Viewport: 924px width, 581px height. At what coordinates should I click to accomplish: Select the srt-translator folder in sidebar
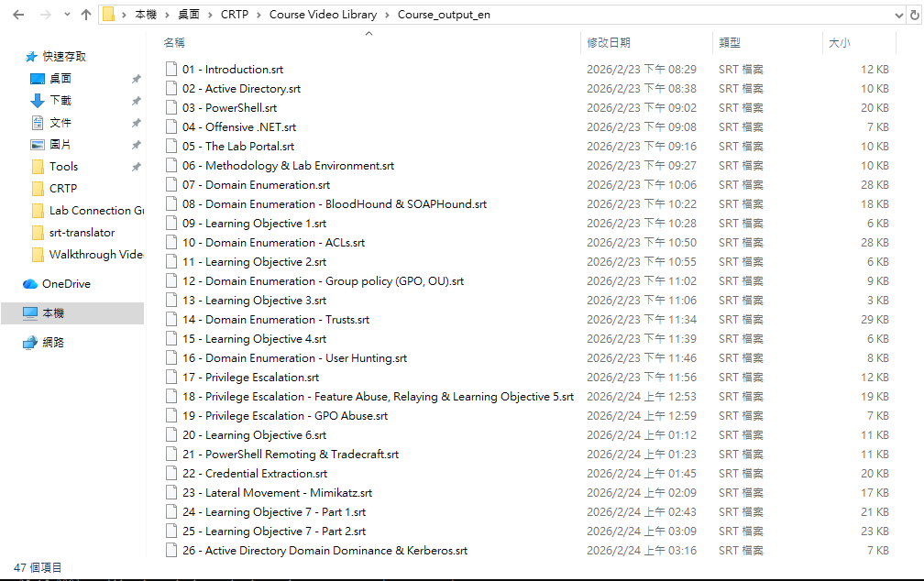pyautogui.click(x=82, y=233)
